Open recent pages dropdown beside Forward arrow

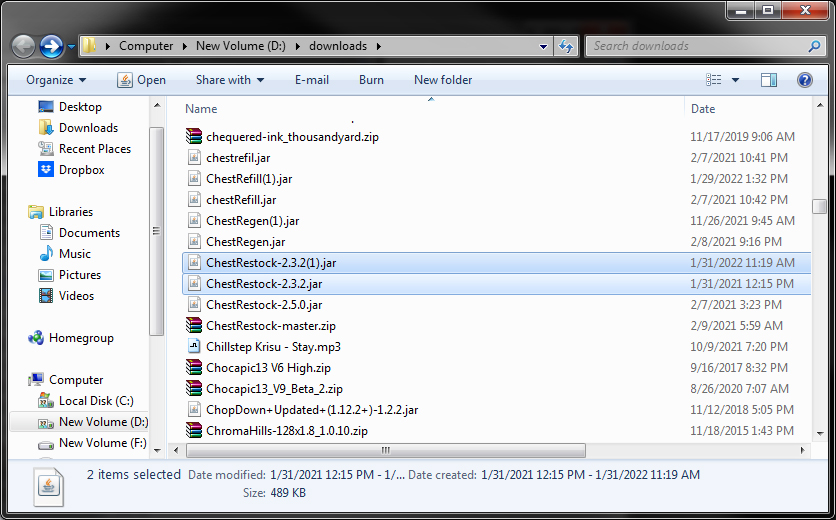pos(71,47)
